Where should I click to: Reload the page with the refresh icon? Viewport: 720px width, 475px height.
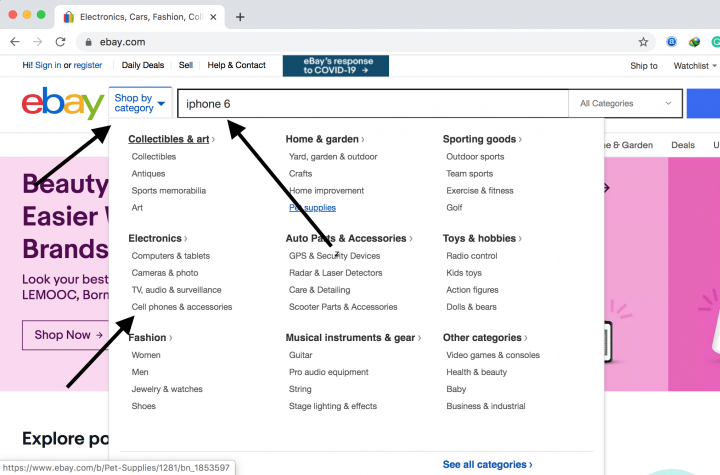coord(61,42)
